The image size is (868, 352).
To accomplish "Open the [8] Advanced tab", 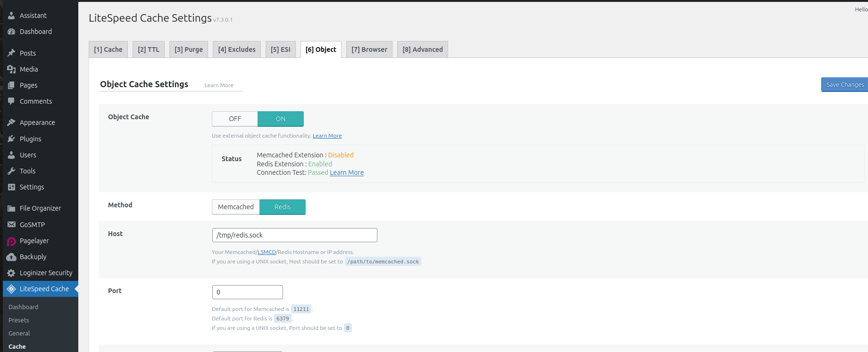I will coord(423,49).
